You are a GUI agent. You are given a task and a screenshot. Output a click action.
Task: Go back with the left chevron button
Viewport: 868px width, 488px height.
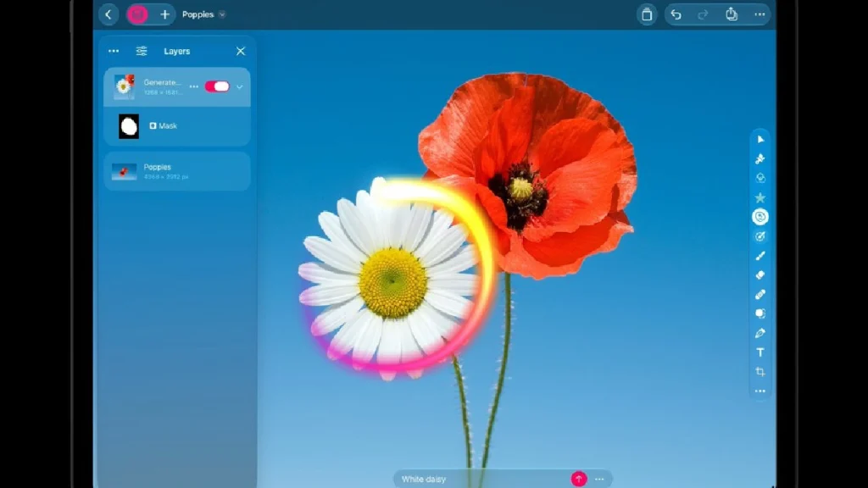coord(108,15)
